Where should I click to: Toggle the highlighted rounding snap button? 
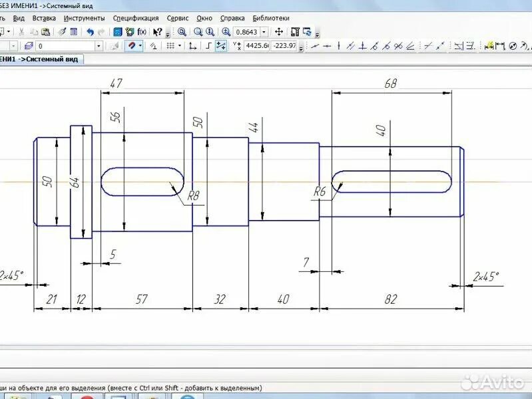(221, 46)
